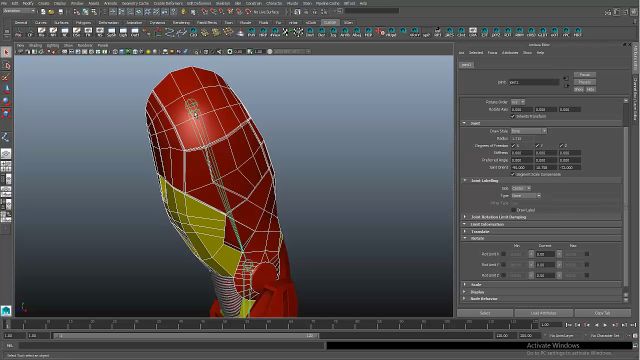This screenshot has height=360, width=640.
Task: Open the Polygons shelf tab
Action: click(x=84, y=22)
